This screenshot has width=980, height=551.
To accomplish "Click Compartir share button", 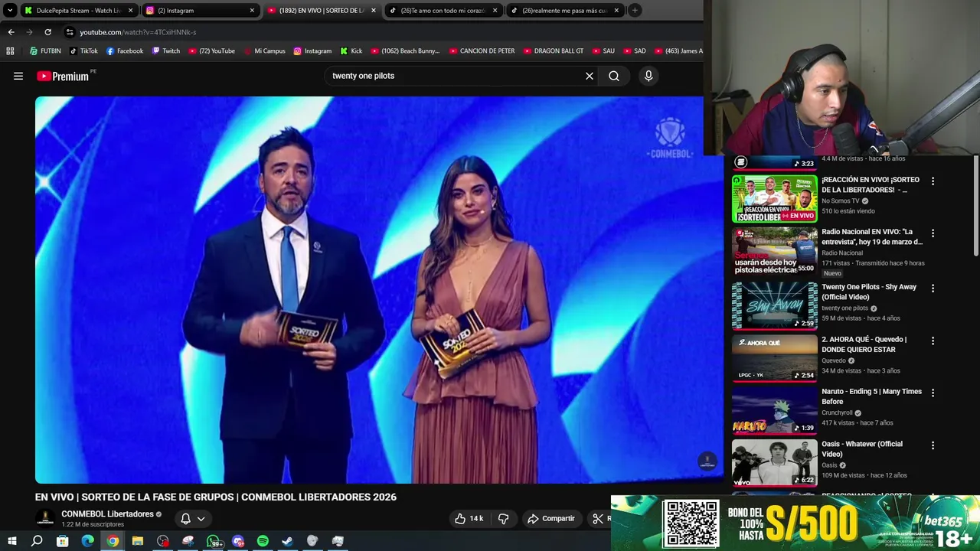I will coord(551,519).
